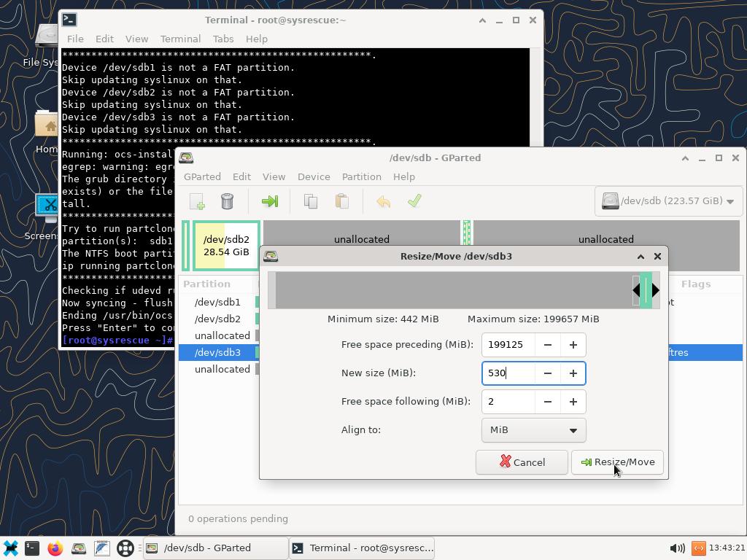Open the Device menu in GParted
The width and height of the screenshot is (747, 560).
314,176
